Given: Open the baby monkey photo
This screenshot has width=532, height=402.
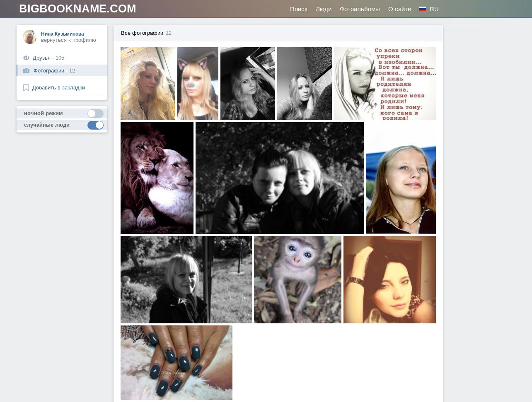Looking at the screenshot, I should (x=297, y=279).
